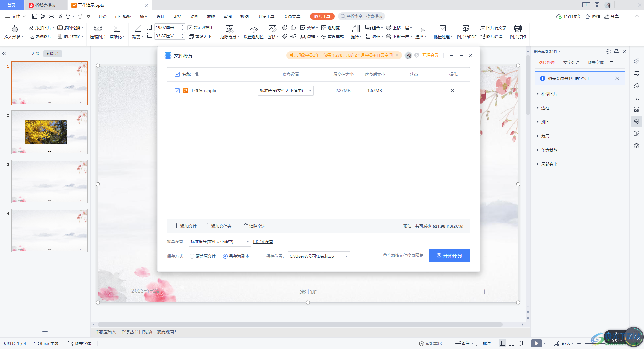Image resolution: width=644 pixels, height=349 pixels.
Task: Open settings gear in right panel
Action: (x=608, y=51)
